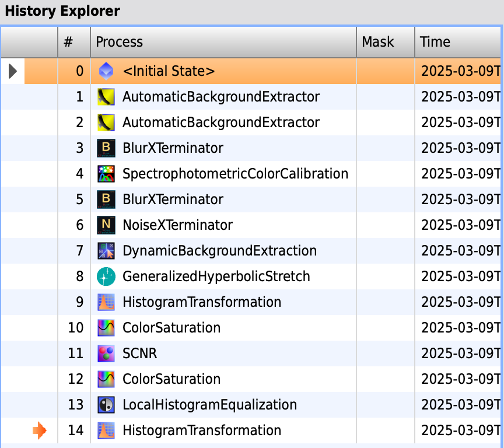Click the HistogramTransformation icon in row 9

(106, 302)
